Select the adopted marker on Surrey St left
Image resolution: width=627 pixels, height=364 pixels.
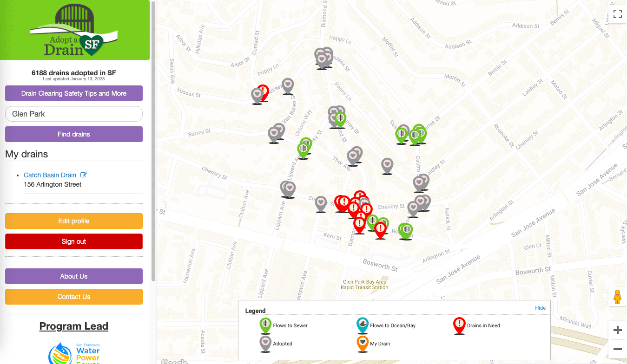point(274,135)
